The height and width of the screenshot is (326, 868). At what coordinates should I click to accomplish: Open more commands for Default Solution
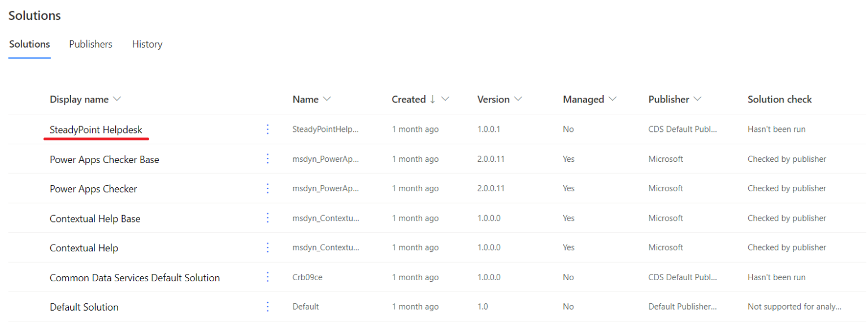coord(267,306)
